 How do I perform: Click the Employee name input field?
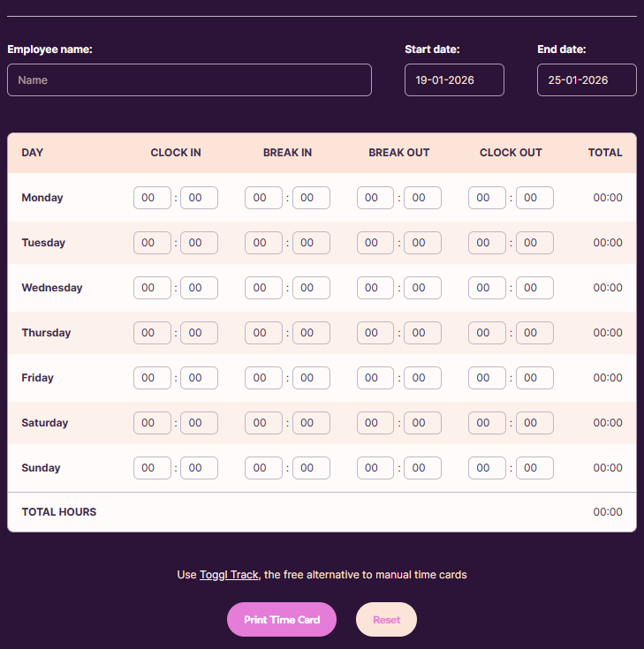coord(189,79)
